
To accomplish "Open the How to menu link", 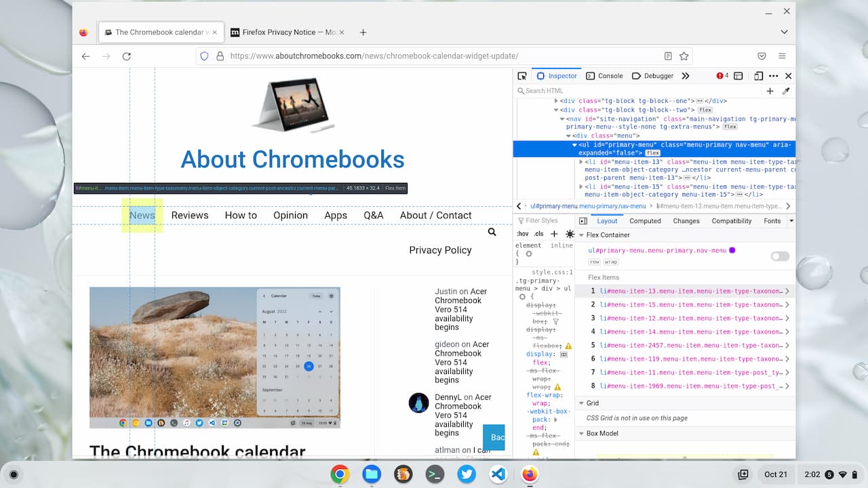I will click(241, 216).
